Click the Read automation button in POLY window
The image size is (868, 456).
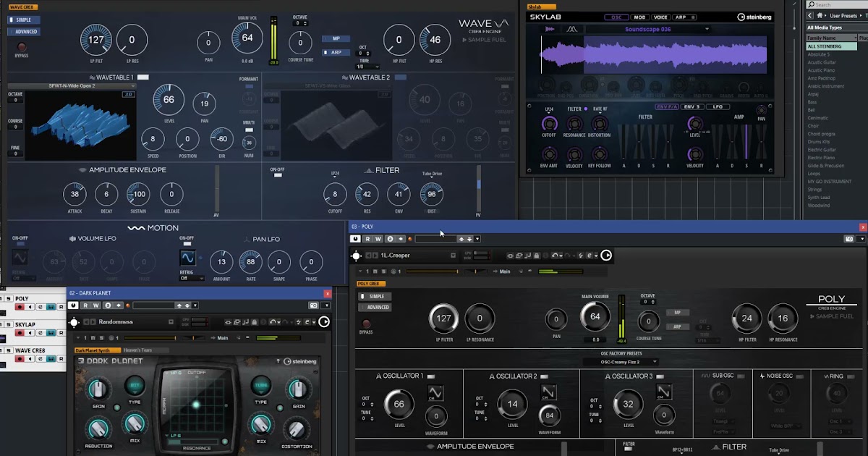(368, 239)
